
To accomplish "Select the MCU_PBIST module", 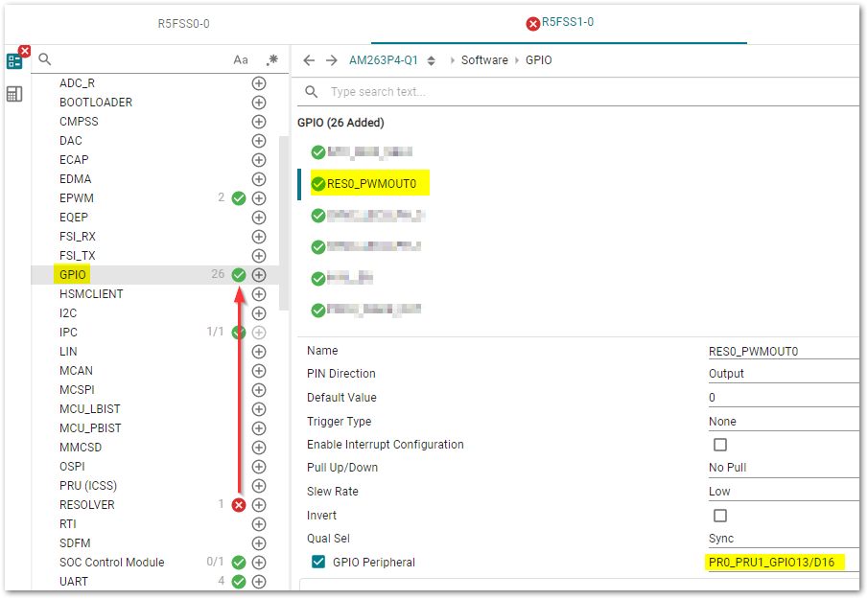I will (90, 428).
